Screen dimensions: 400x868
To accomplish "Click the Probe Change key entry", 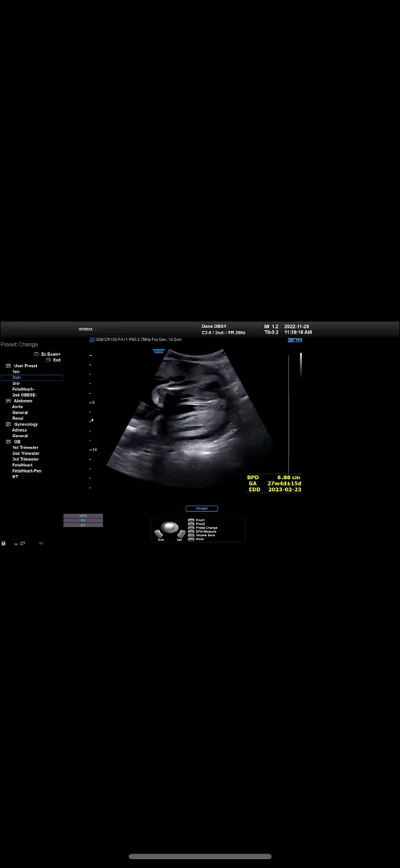I will (202, 528).
